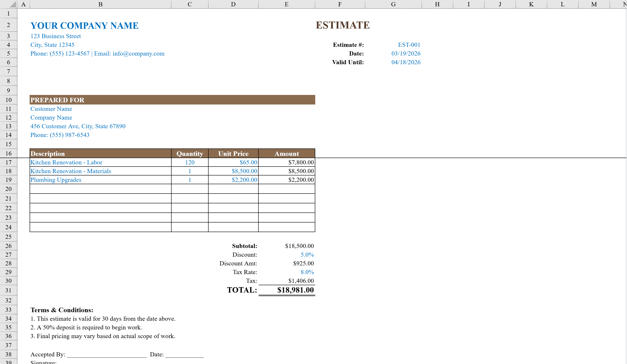This screenshot has width=627, height=364.
Task: Click the select-all corner button
Action: point(8,4)
